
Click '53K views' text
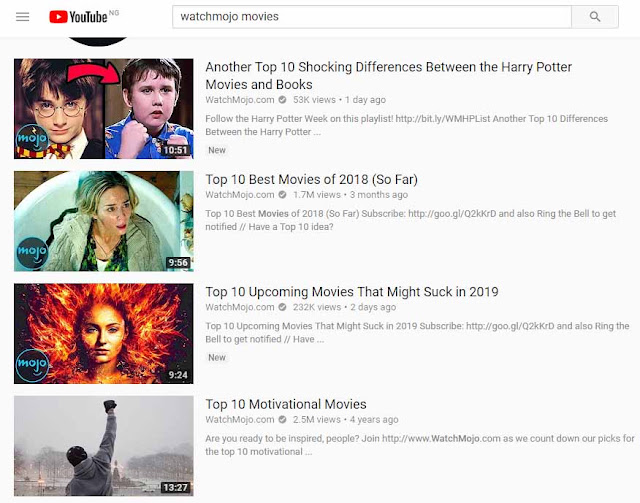pos(314,100)
